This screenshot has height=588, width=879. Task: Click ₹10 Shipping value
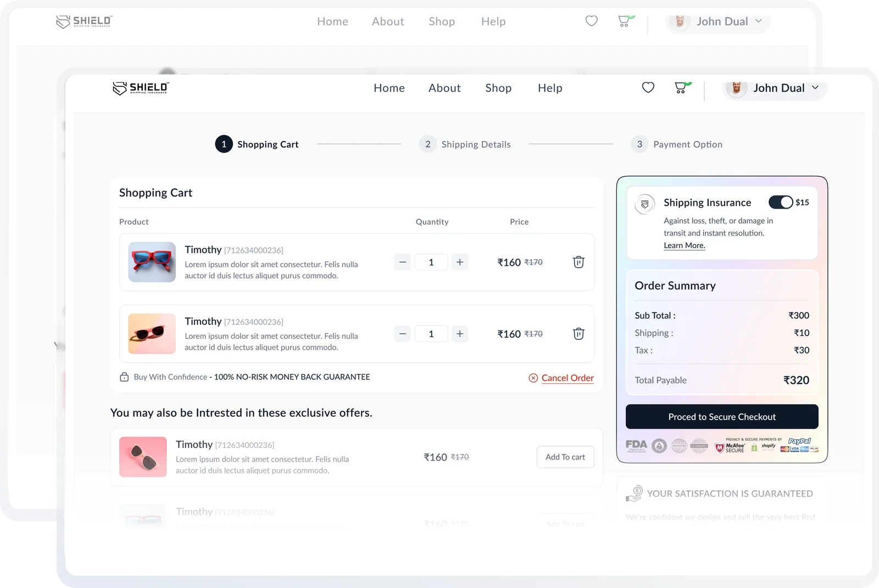[802, 333]
